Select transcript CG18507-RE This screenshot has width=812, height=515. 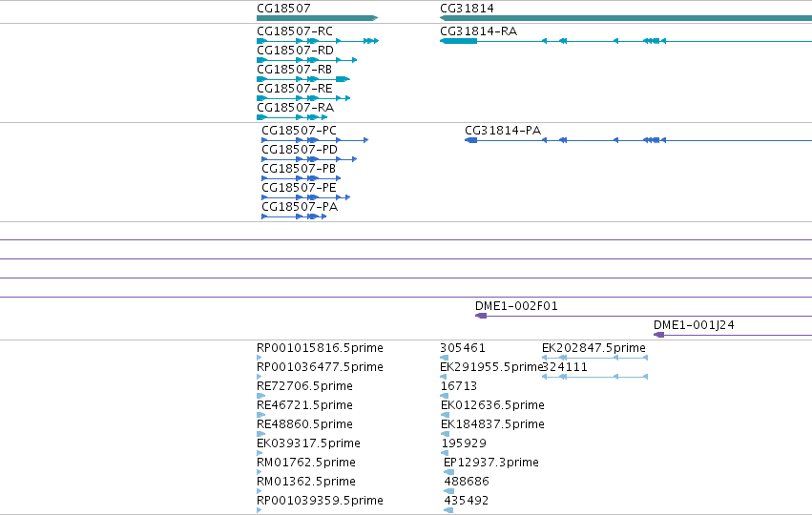[x=295, y=89]
